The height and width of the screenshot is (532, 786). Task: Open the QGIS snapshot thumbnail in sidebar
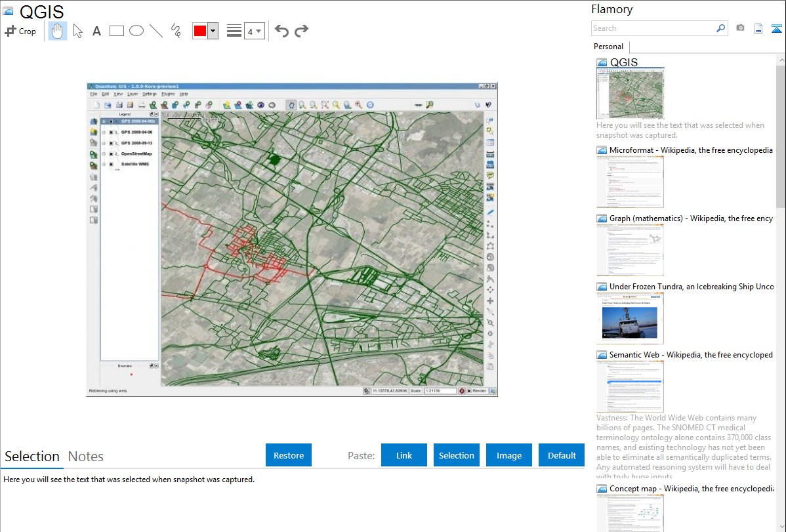point(630,93)
